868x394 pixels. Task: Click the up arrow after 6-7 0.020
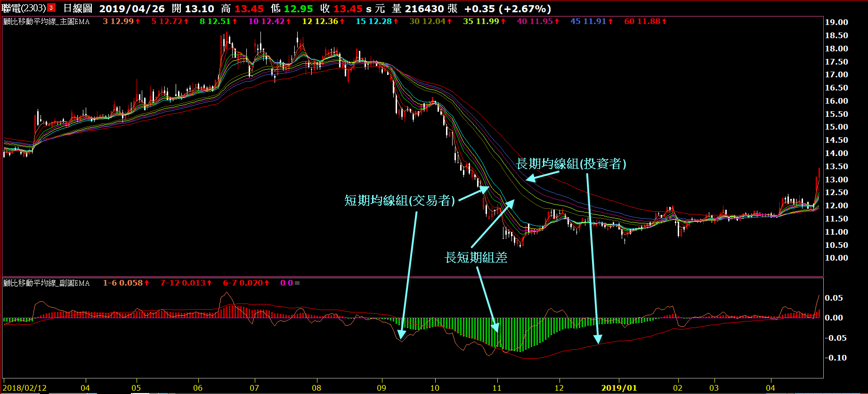[267, 283]
